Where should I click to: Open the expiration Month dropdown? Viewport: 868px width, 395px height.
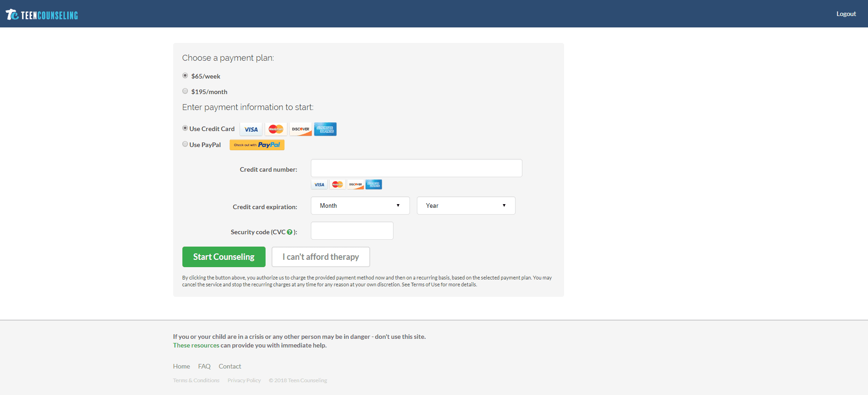tap(360, 205)
